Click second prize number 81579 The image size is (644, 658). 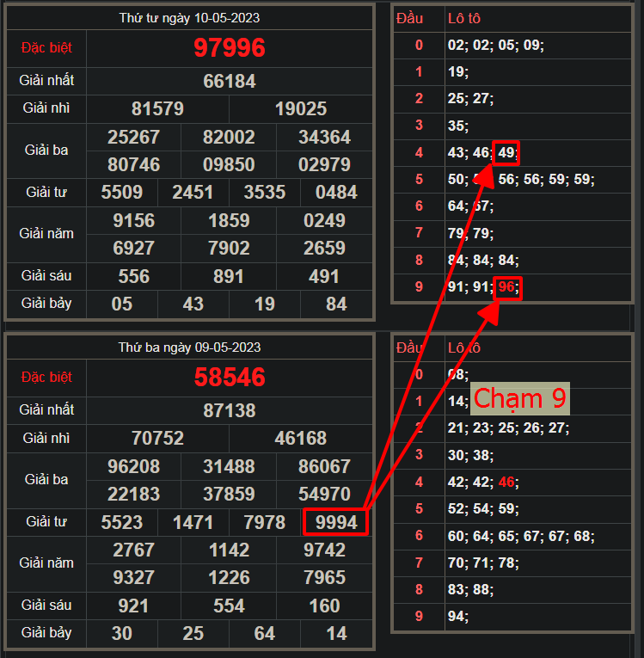[x=157, y=109]
